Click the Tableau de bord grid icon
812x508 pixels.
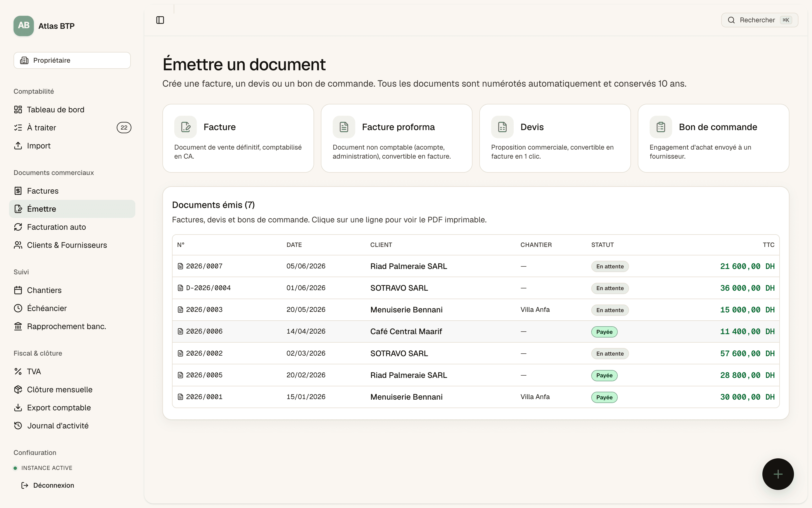pos(18,110)
